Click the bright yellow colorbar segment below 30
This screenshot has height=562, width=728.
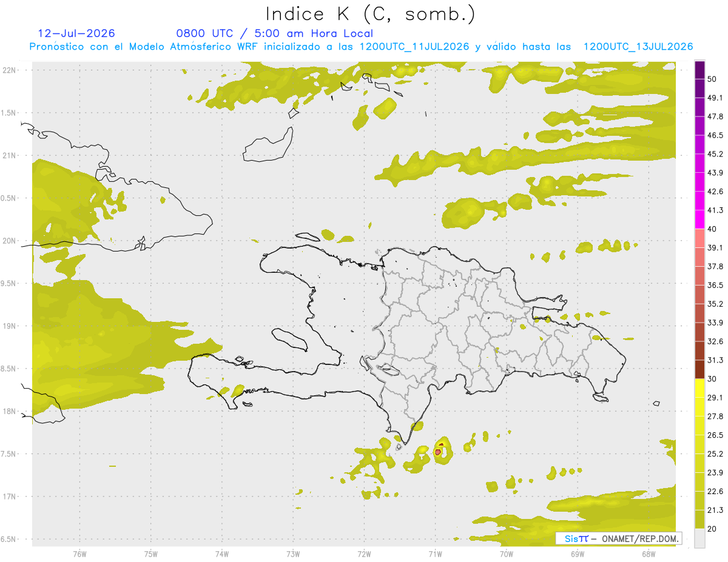699,388
